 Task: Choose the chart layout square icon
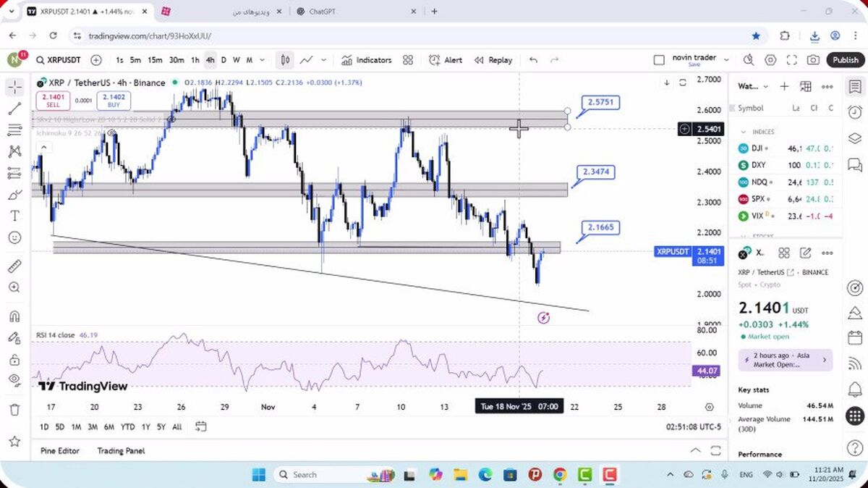659,60
